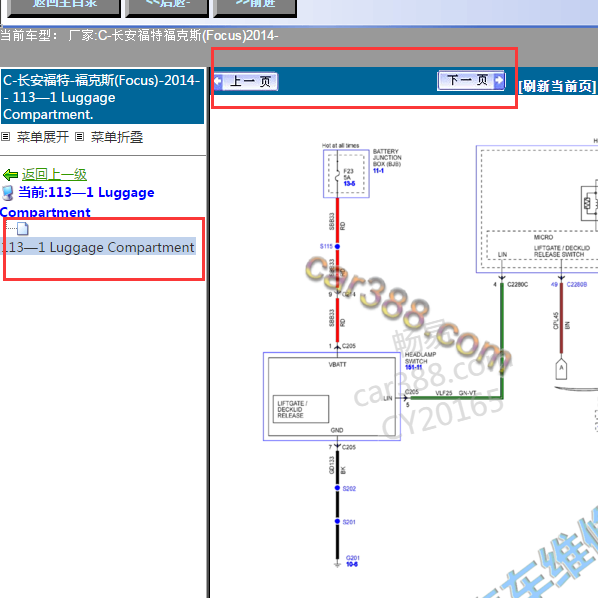This screenshot has height=598, width=598.
Task: Click the 前进 forward button at top
Action: point(255,8)
